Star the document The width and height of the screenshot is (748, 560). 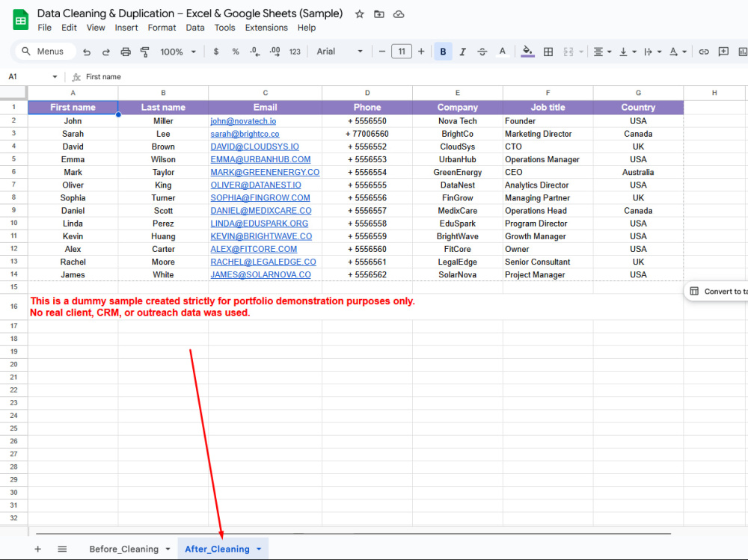[x=360, y=14]
